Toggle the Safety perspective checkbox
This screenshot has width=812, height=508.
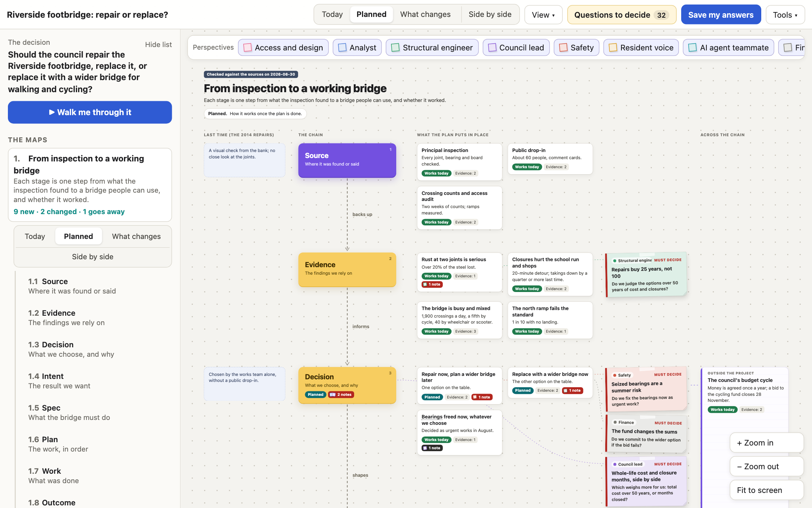click(x=576, y=48)
